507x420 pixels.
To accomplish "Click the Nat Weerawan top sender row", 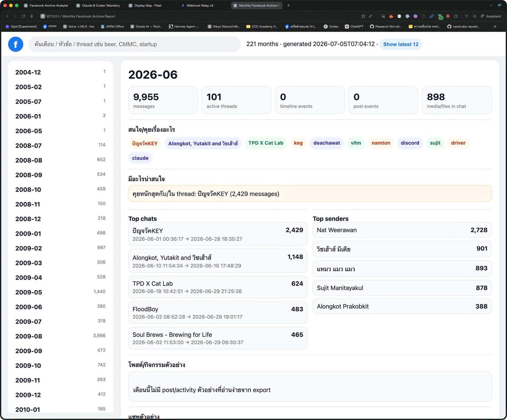I will pos(402,230).
